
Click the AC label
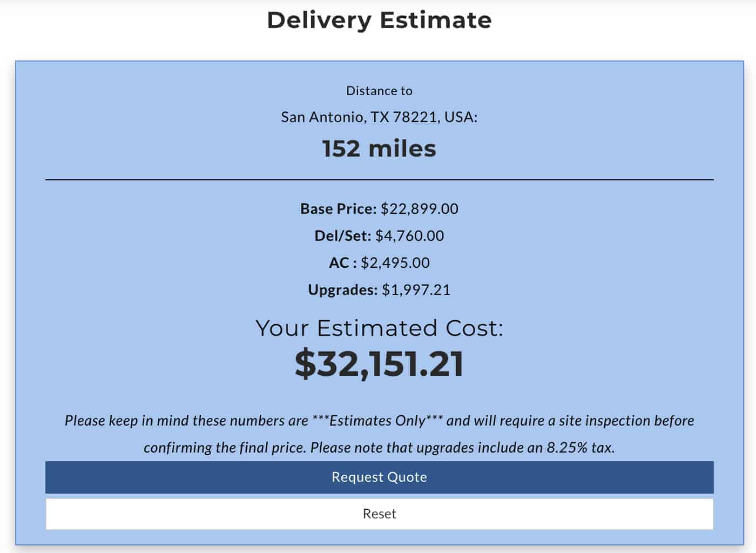[342, 263]
